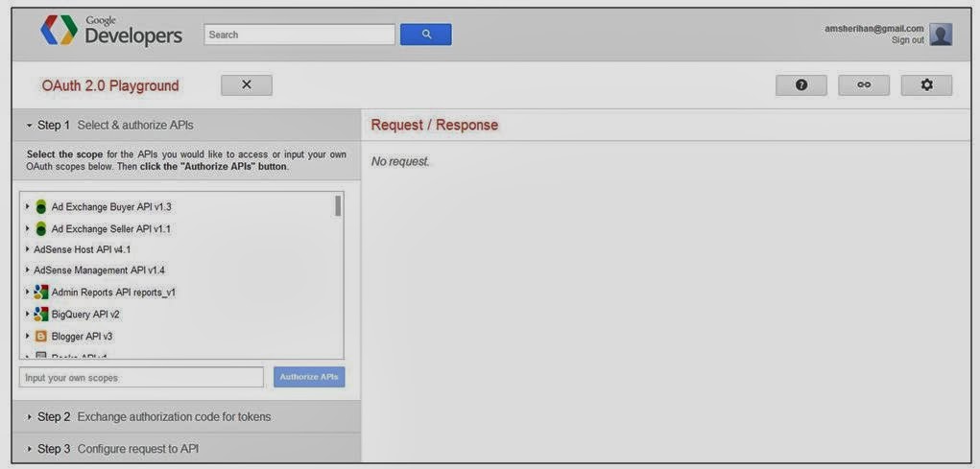980x469 pixels.
Task: Click the Authorize APIs button
Action: coord(309,377)
